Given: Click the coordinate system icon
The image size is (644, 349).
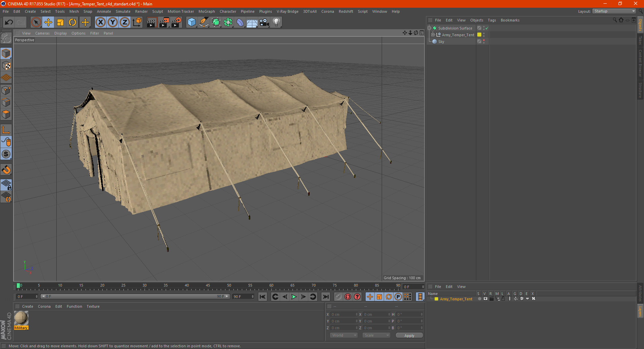Looking at the screenshot, I should [137, 22].
